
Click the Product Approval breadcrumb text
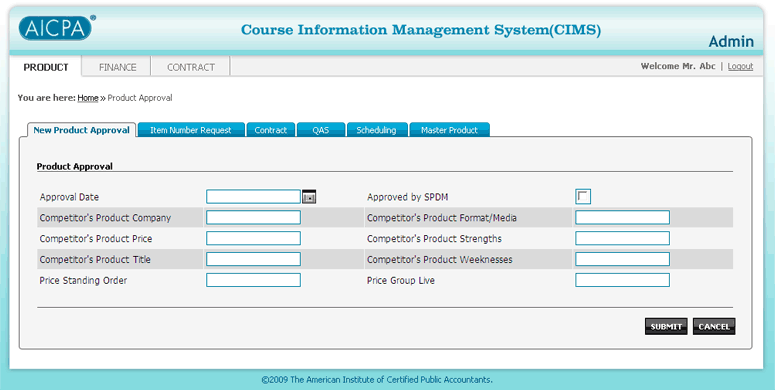140,98
